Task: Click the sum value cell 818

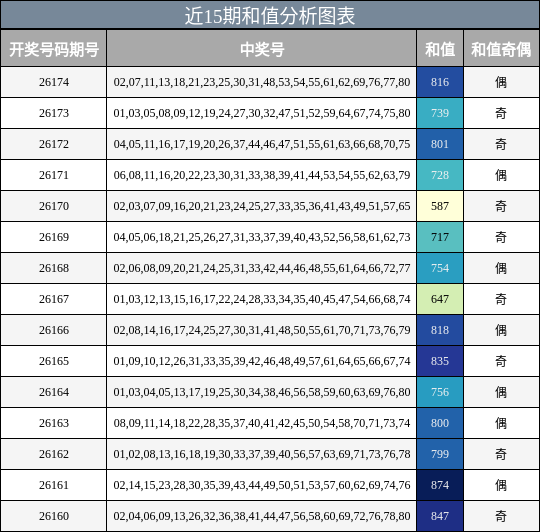Action: point(440,330)
